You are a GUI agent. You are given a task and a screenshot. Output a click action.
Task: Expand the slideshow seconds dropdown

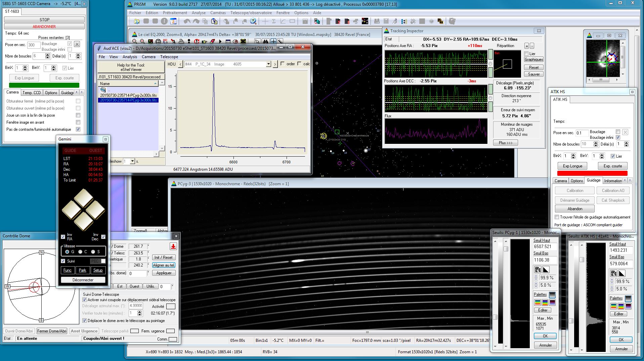pos(132,161)
